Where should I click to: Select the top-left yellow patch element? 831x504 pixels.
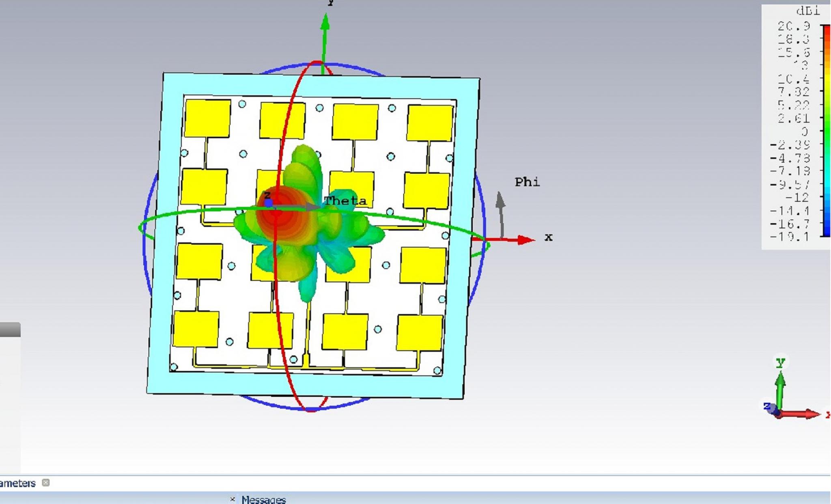(x=207, y=118)
